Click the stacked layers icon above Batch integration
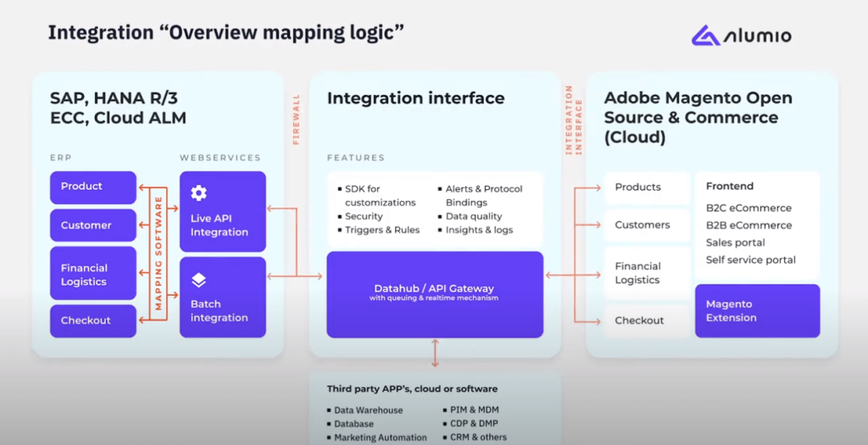This screenshot has height=445, width=868. click(198, 280)
